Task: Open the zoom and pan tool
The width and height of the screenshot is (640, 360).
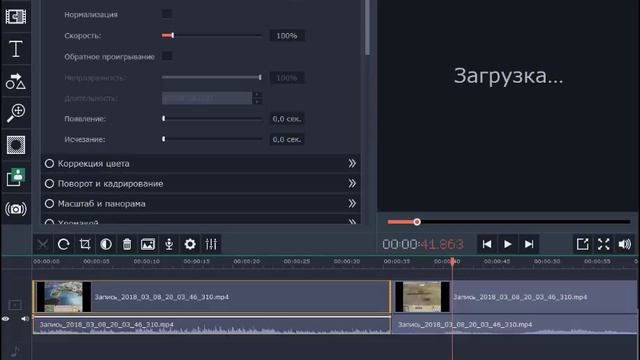Action: [x=16, y=113]
